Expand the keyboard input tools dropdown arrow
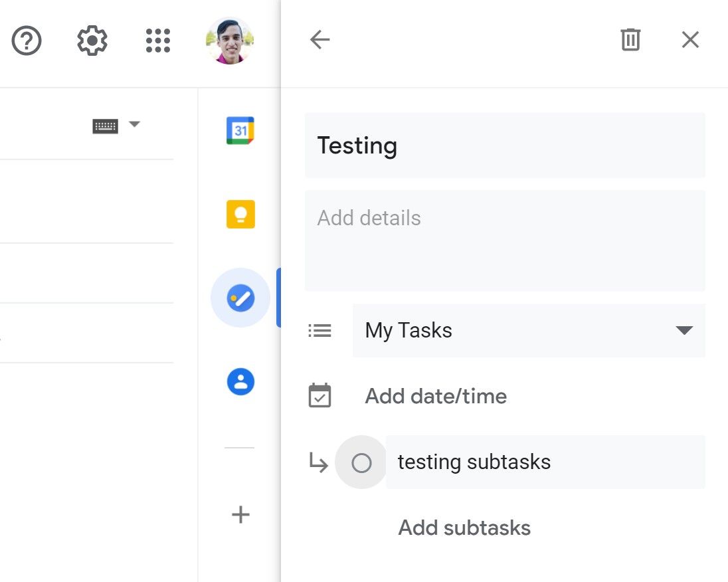Screen dimensions: 728x582 point(135,124)
